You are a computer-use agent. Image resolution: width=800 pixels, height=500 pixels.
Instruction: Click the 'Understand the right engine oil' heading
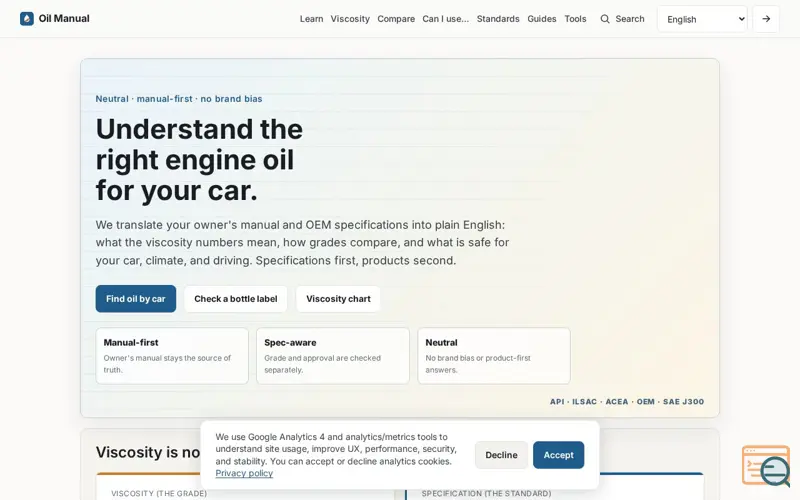click(x=199, y=160)
